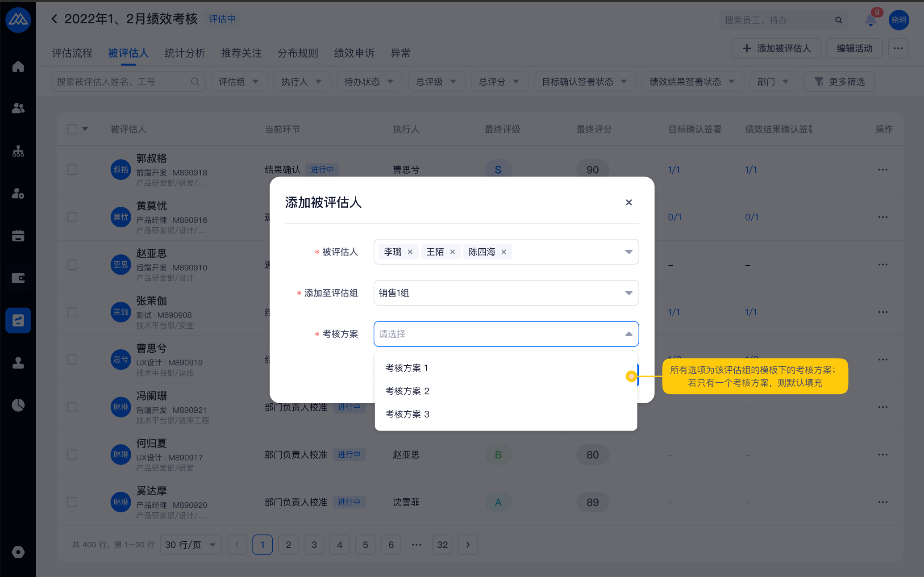
Task: Tick the checkbox for 郭叔格 row
Action: click(72, 170)
